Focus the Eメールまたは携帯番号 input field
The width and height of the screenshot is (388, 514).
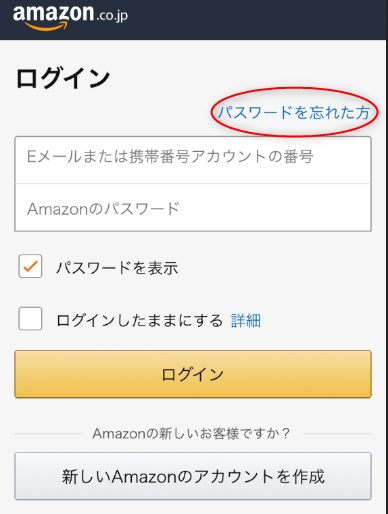point(193,160)
